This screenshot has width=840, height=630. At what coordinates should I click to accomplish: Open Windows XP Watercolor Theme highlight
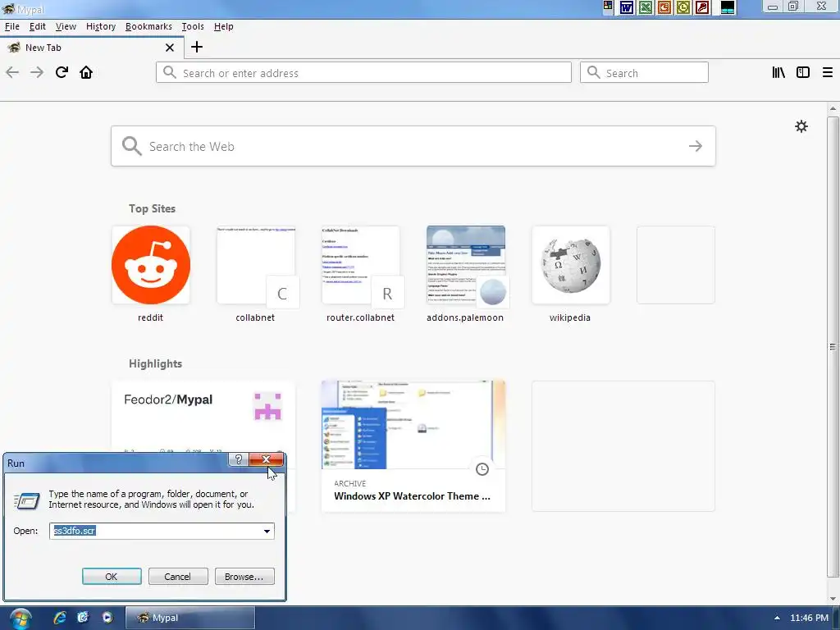(x=413, y=446)
